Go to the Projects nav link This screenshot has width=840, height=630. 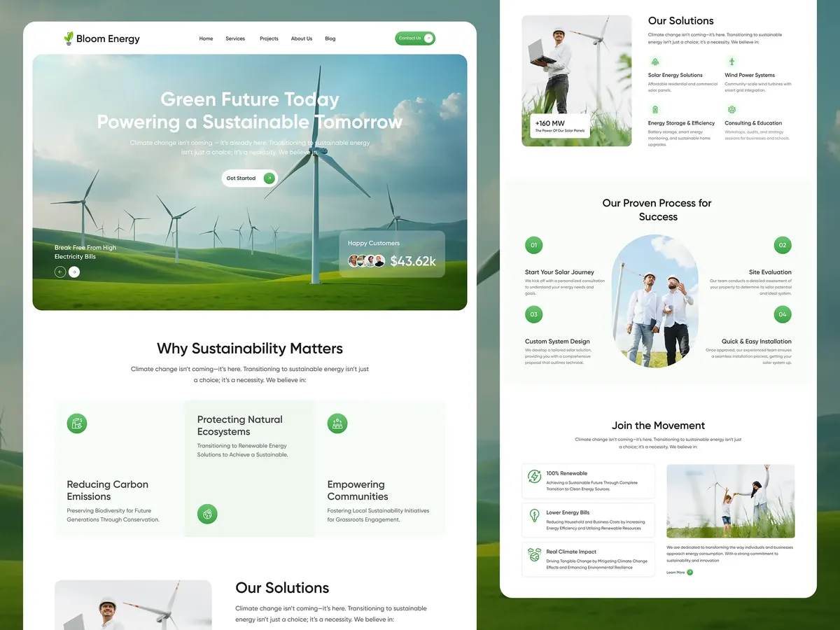269,38
